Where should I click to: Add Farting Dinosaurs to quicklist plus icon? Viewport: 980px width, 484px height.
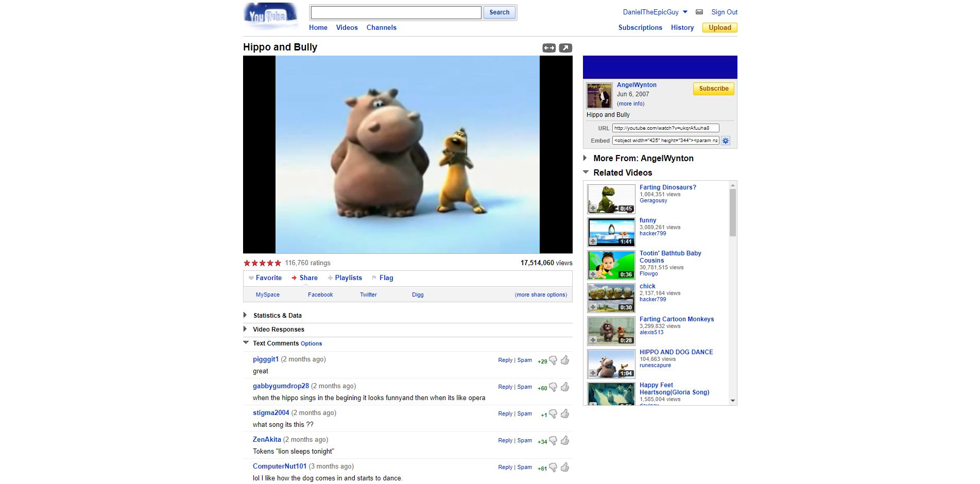[593, 209]
